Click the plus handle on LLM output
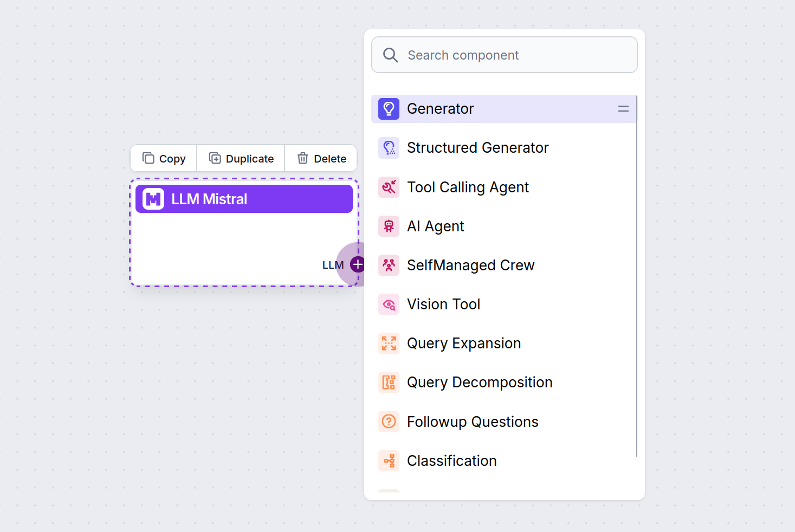This screenshot has width=795, height=532. tap(357, 264)
